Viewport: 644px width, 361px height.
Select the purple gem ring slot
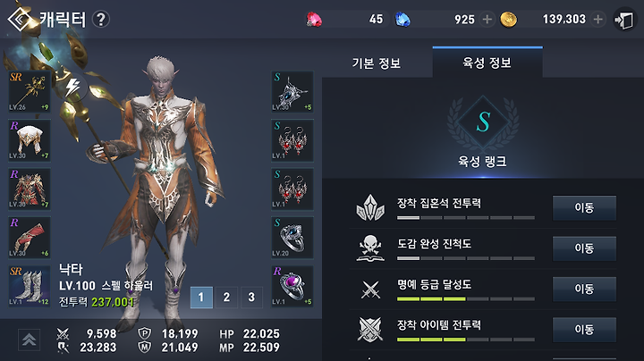(x=292, y=286)
